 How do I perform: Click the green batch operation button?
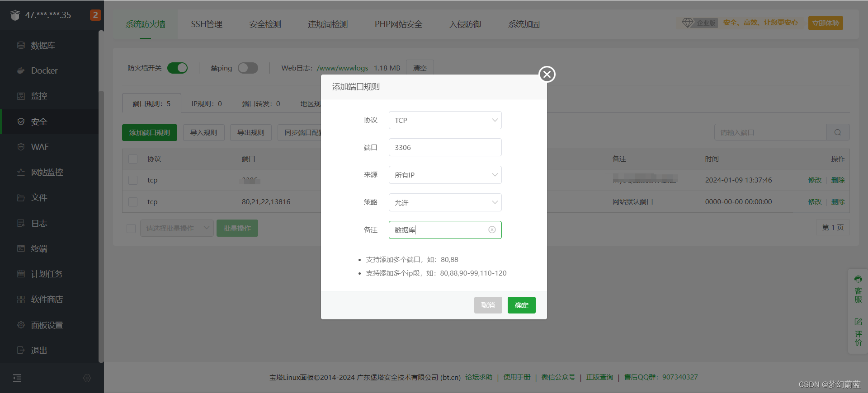(x=237, y=228)
